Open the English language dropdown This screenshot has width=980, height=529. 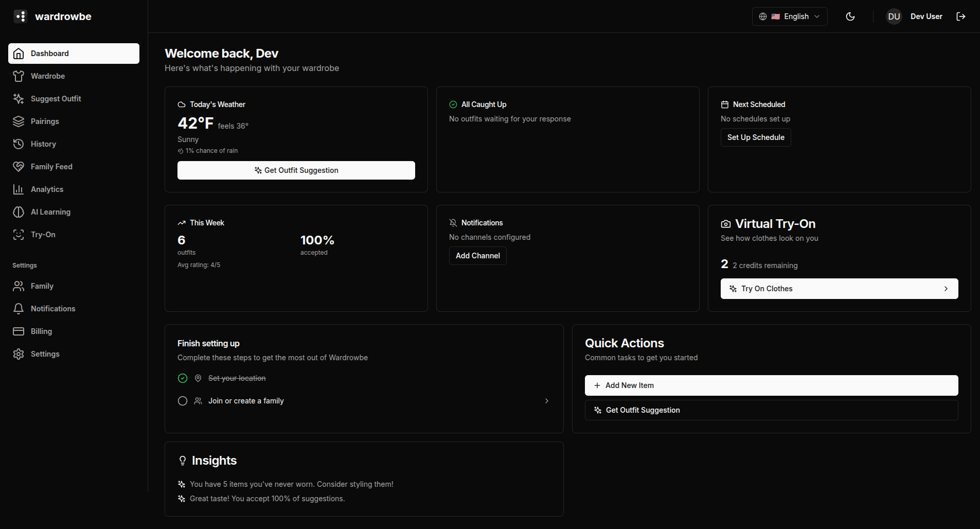[789, 16]
